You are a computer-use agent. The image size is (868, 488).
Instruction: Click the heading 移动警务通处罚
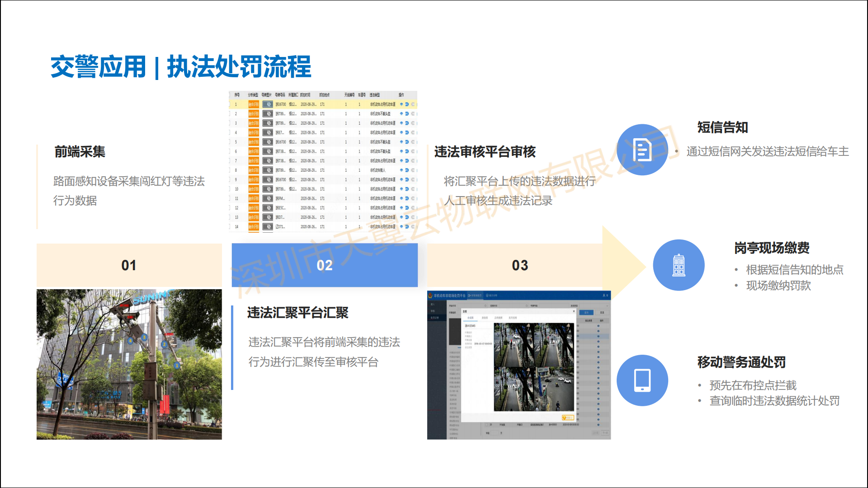(741, 362)
